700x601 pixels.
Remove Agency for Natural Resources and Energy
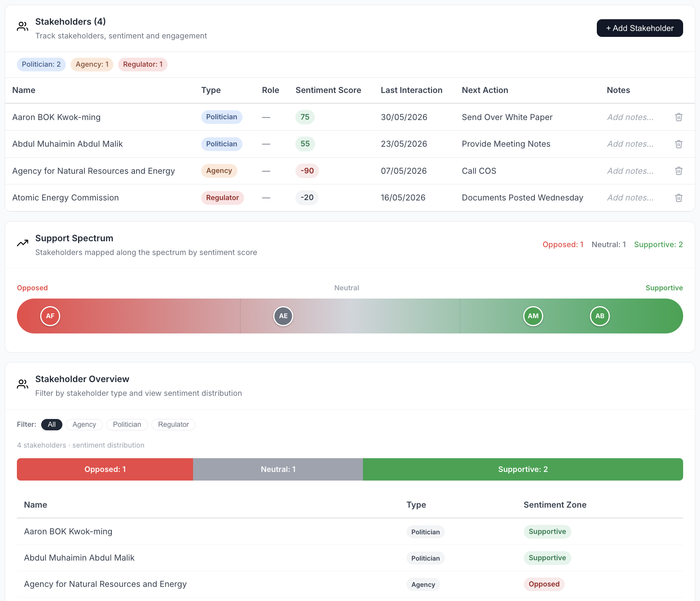tap(679, 171)
